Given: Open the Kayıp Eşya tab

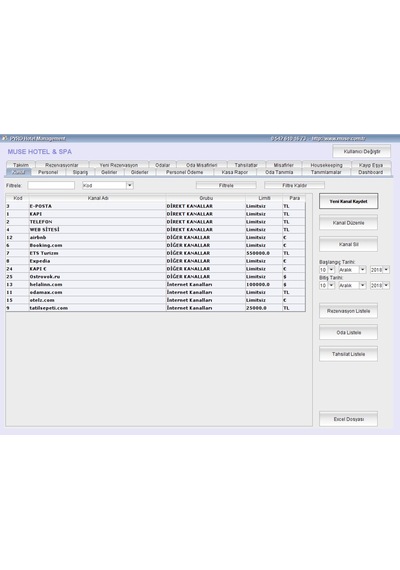Looking at the screenshot, I should click(371, 165).
